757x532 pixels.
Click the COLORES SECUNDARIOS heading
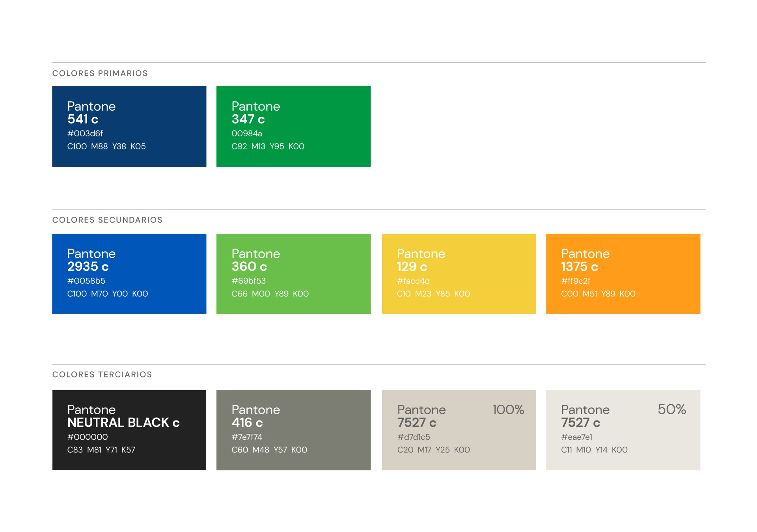107,220
